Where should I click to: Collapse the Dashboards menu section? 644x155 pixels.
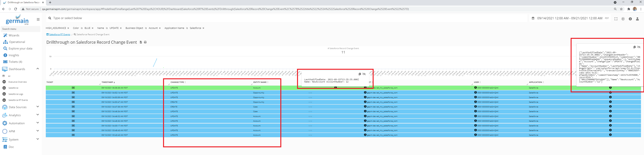(38, 69)
